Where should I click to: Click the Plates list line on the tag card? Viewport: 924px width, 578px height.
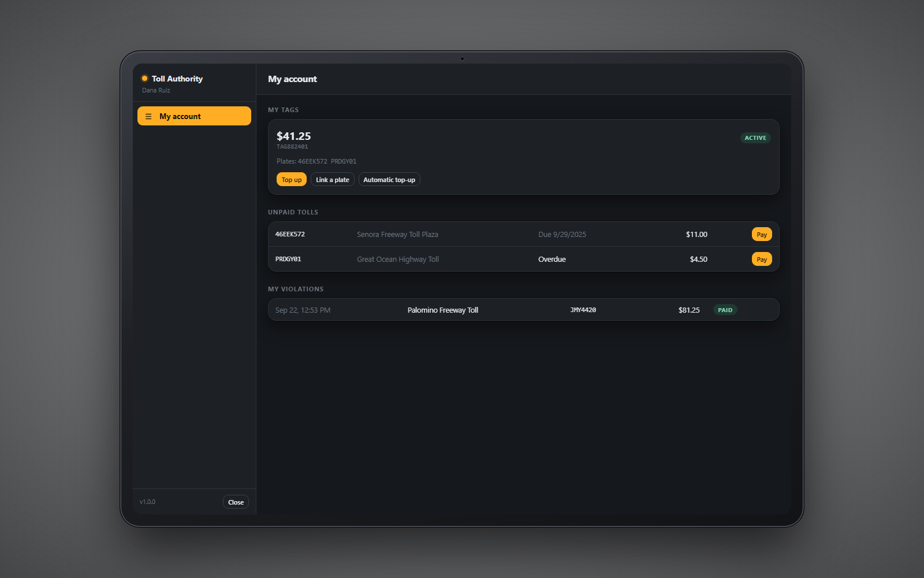point(316,161)
